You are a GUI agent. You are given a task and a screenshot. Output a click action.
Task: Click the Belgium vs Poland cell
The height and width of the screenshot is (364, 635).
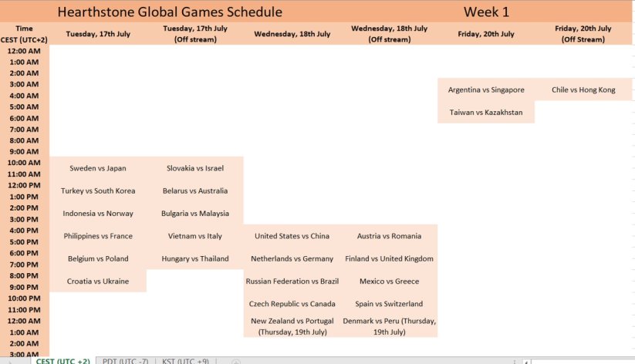(98, 258)
